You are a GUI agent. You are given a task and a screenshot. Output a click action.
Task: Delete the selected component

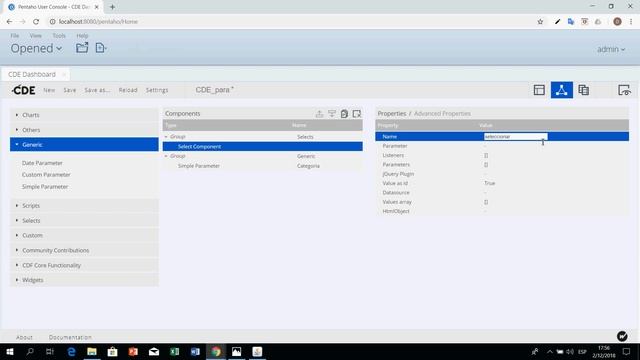357,114
